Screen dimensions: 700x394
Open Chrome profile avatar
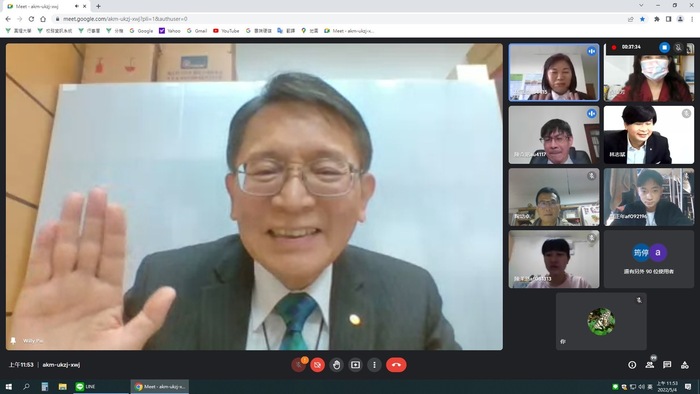(680, 19)
